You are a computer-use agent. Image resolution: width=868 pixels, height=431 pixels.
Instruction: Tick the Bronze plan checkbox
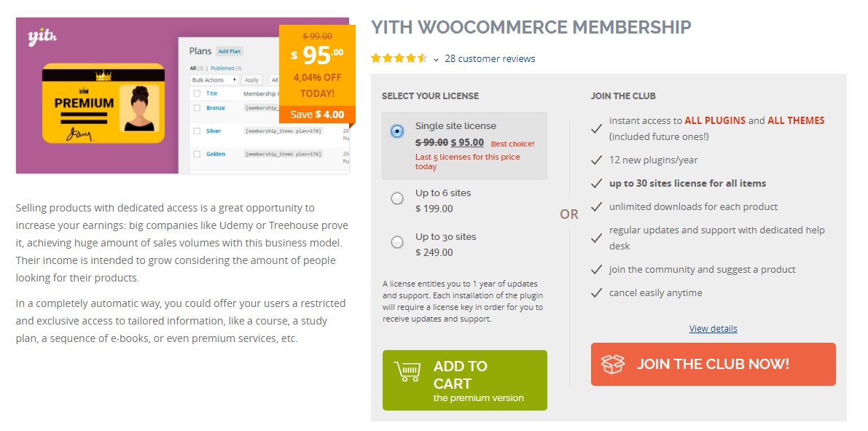point(196,108)
